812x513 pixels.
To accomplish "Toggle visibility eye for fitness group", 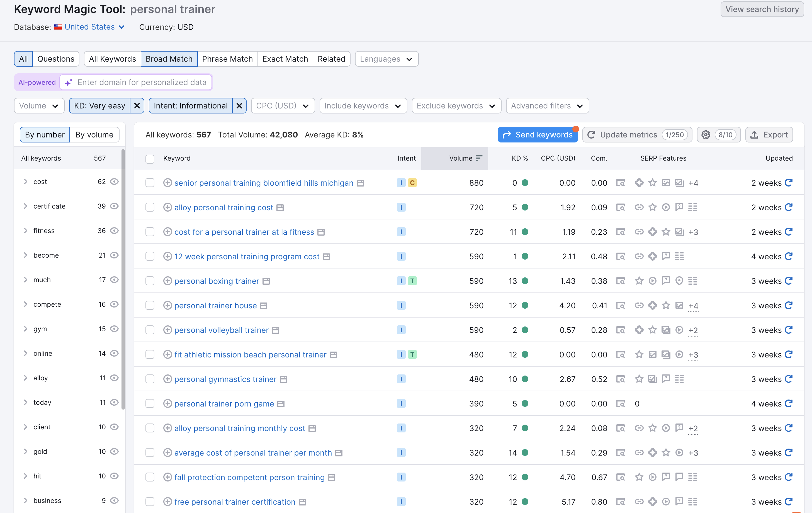I will 114,231.
